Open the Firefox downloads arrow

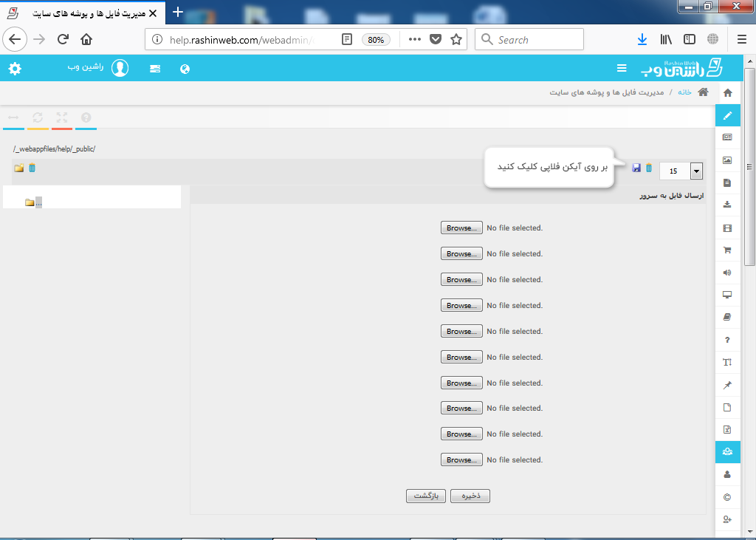click(642, 40)
